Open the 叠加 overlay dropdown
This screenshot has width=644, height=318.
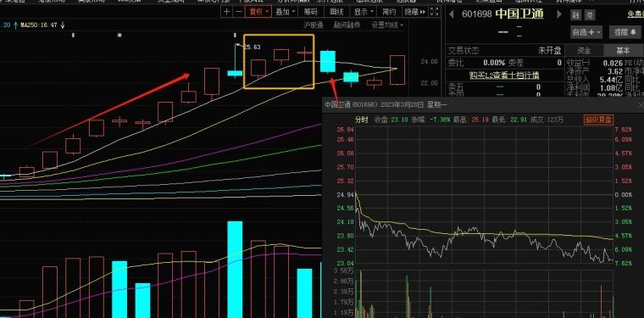tap(285, 12)
